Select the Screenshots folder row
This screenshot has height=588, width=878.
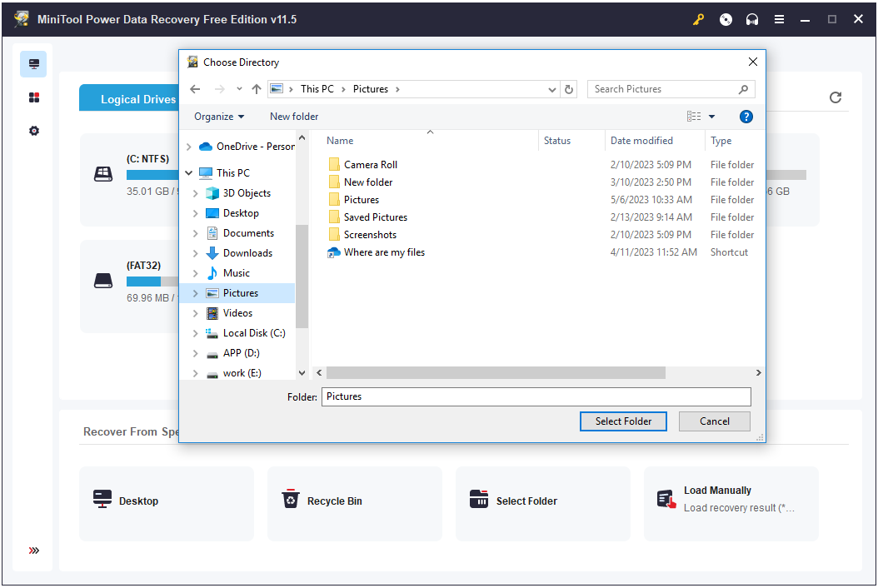click(541, 235)
